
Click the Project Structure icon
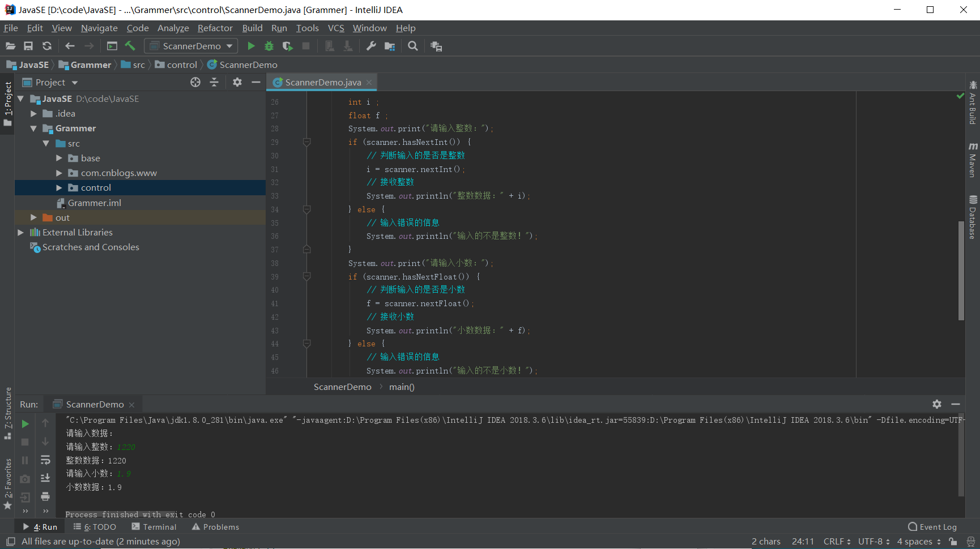pos(390,46)
